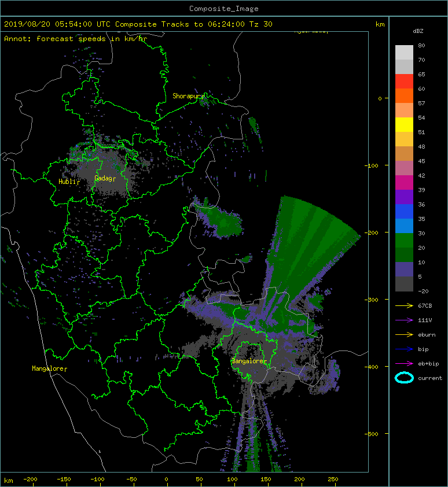The width and height of the screenshot is (448, 487).
Task: Select the royal blue 35-36 dBZ swatch
Action: coord(404,211)
